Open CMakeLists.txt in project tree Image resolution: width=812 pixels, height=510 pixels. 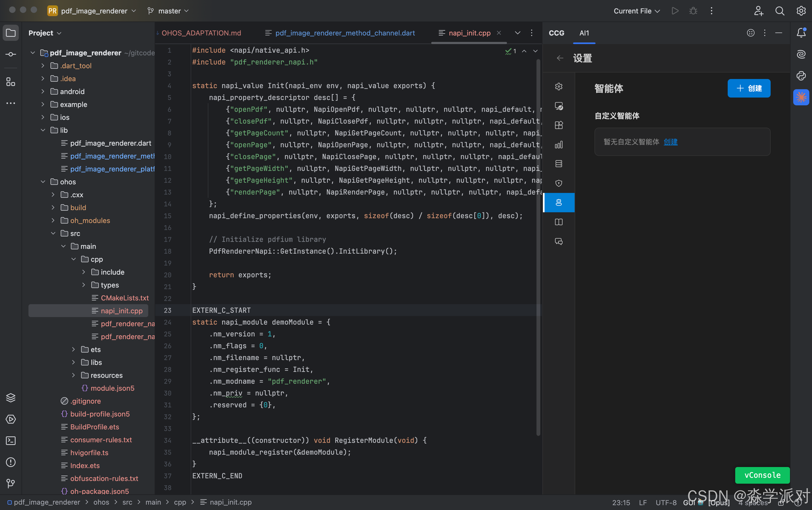[x=124, y=298]
